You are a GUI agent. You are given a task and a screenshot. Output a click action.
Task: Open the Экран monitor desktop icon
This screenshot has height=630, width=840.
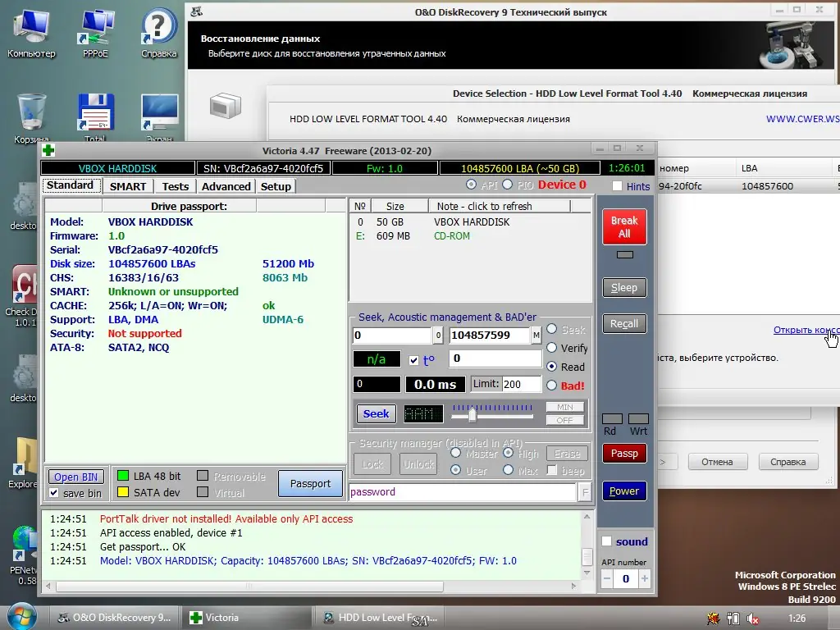point(159,118)
